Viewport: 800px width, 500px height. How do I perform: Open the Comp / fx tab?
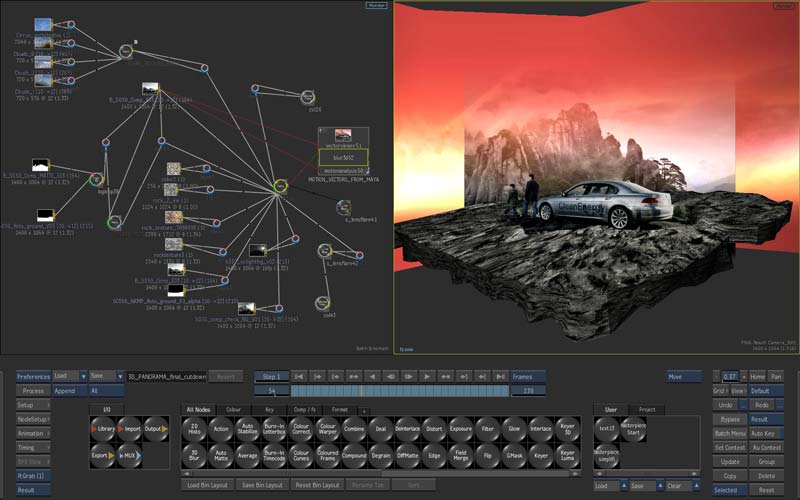tap(304, 410)
